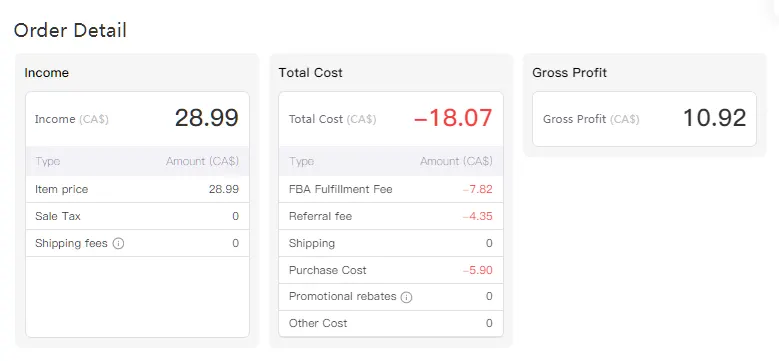
Task: Click the Amount (CA$) header in Total Cost table
Action: click(456, 161)
